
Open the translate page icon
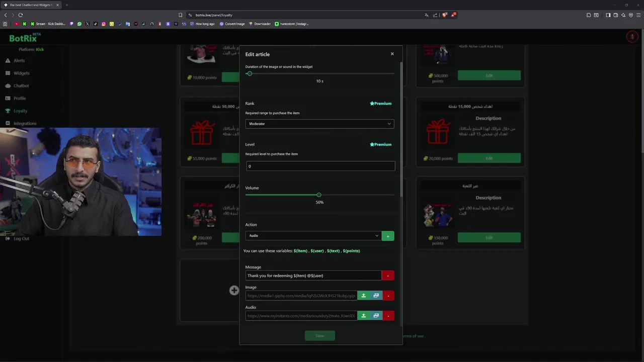pos(427,15)
